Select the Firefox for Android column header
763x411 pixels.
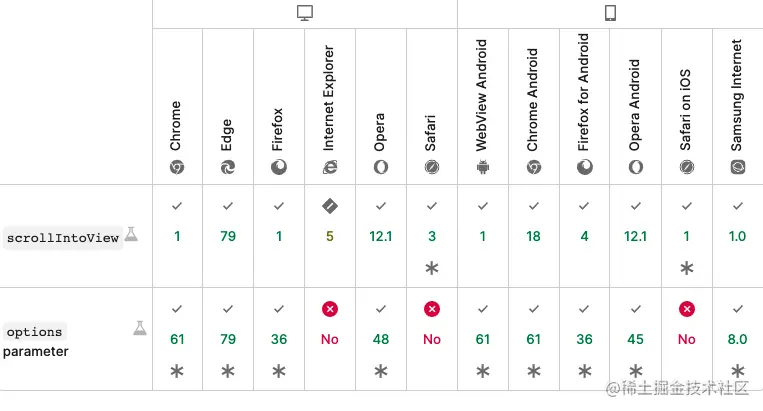click(x=584, y=100)
